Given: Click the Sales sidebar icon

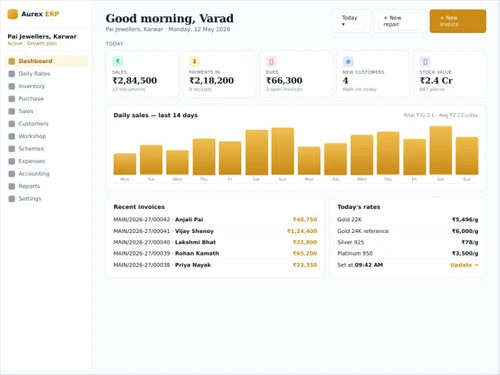Looking at the screenshot, I should [x=12, y=111].
